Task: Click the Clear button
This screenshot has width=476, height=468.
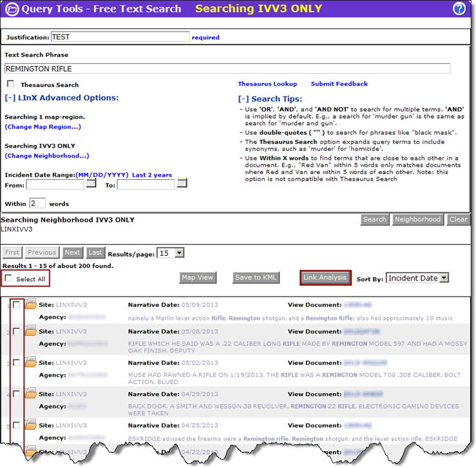Action: [458, 219]
